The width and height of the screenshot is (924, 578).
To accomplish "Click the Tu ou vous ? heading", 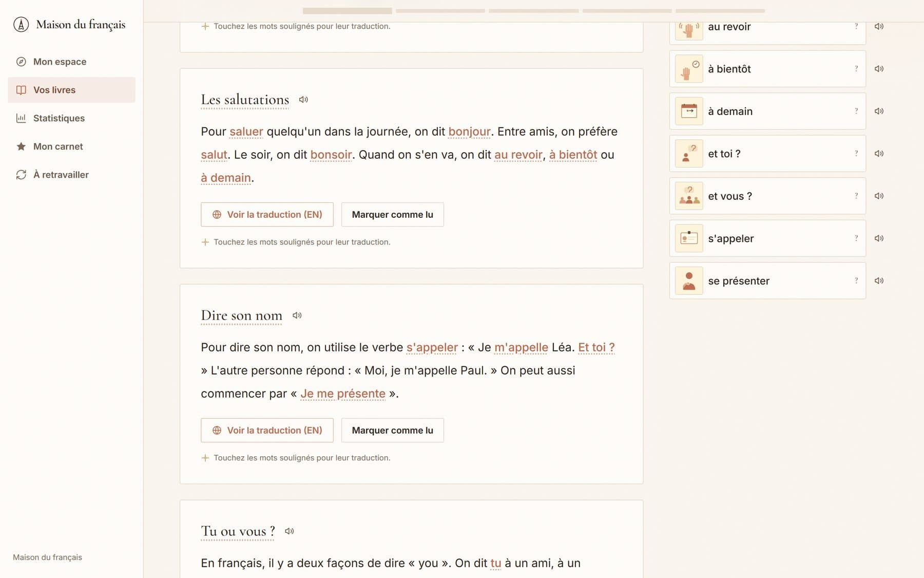I will click(238, 531).
